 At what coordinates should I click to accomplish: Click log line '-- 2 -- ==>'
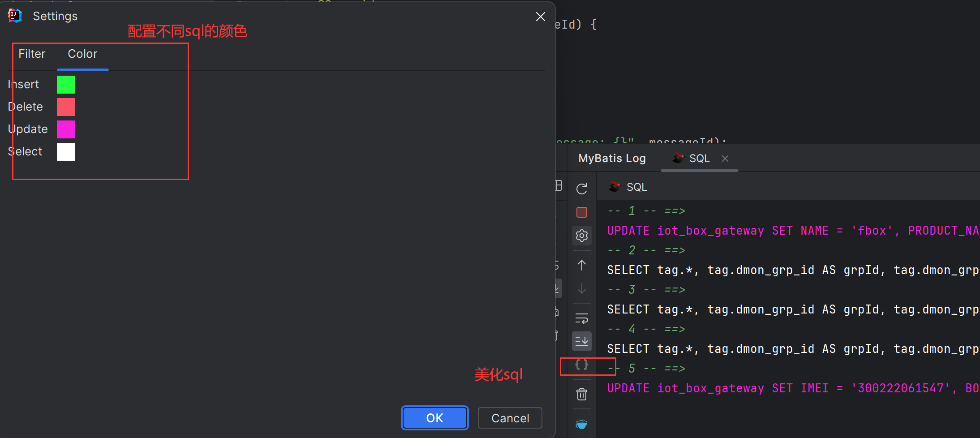(646, 250)
